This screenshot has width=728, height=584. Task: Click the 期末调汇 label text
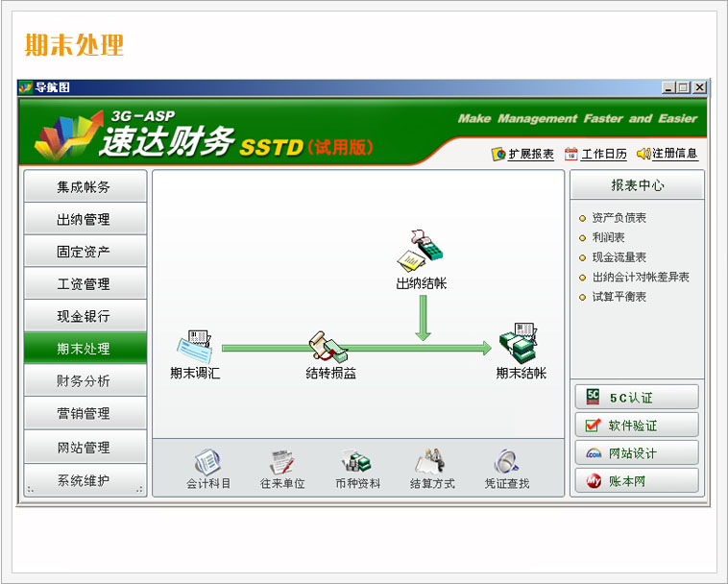pyautogui.click(x=195, y=373)
